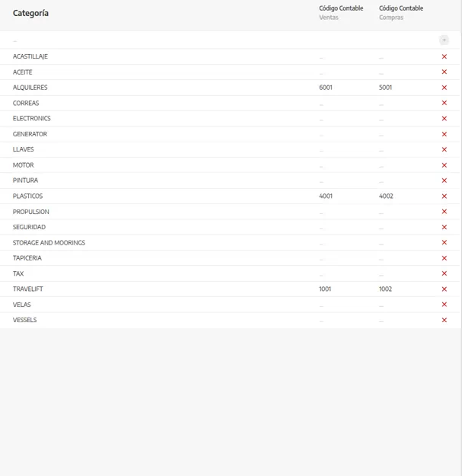Remove the PLASTICOS category
Image resolution: width=468 pixels, height=476 pixels.
pos(444,196)
